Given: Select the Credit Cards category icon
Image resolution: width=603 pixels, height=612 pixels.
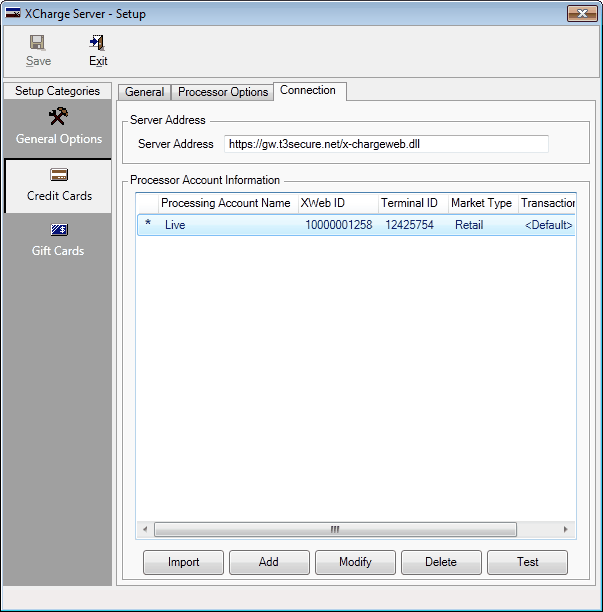Looking at the screenshot, I should tap(59, 175).
